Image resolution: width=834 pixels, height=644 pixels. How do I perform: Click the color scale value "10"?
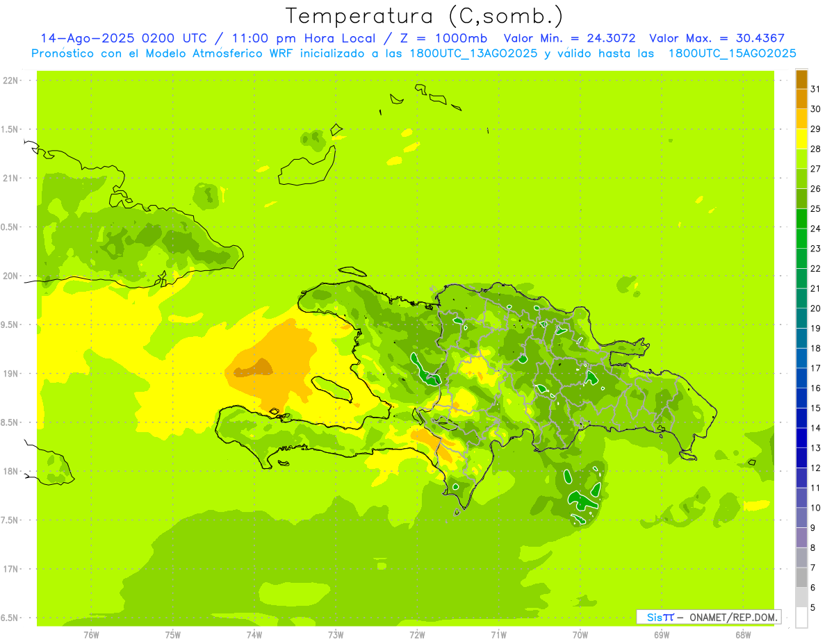click(816, 508)
